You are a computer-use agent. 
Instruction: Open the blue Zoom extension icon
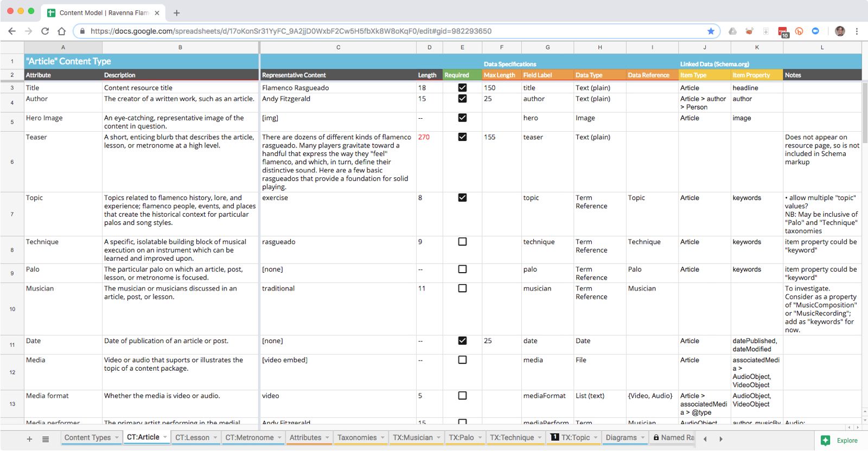click(x=815, y=31)
